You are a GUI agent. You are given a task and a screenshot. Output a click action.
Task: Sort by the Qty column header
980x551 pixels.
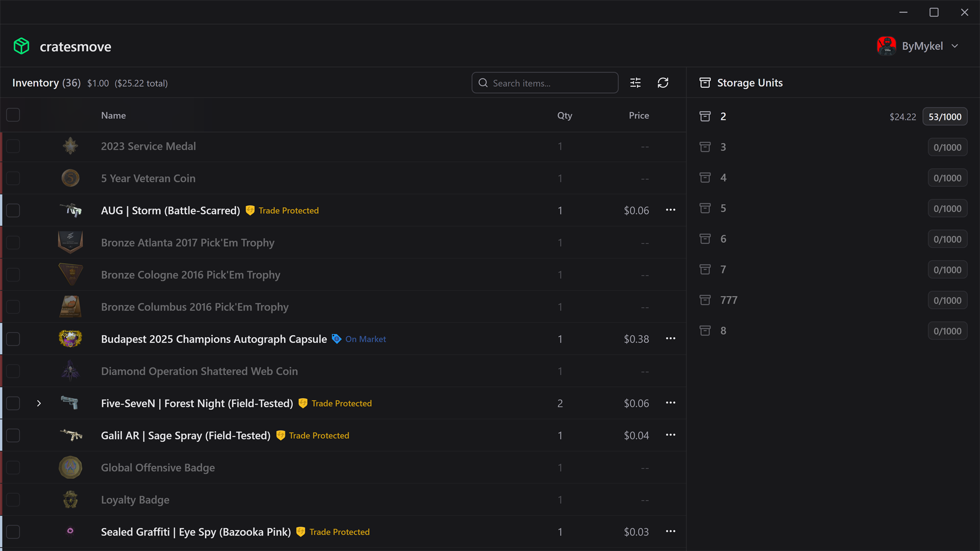[565, 115]
